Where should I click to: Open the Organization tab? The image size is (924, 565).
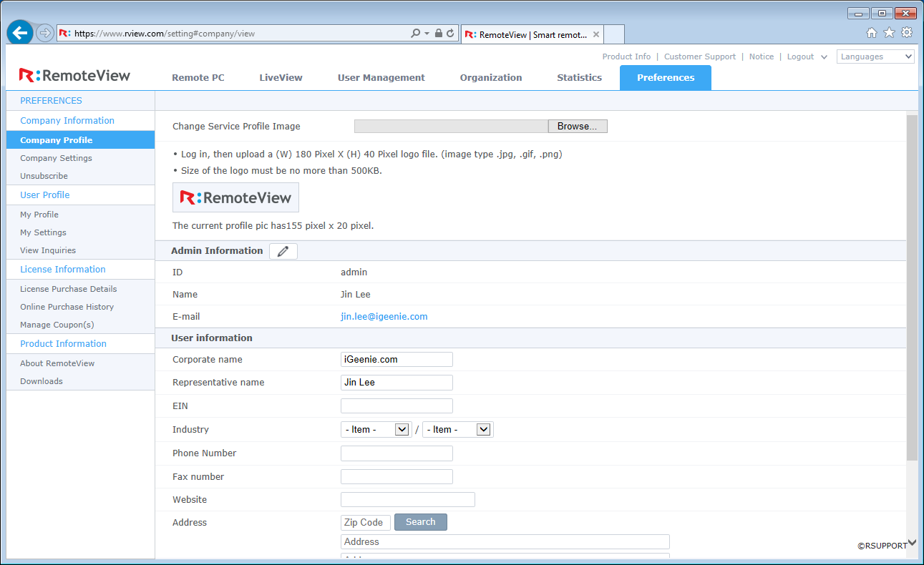tap(491, 77)
